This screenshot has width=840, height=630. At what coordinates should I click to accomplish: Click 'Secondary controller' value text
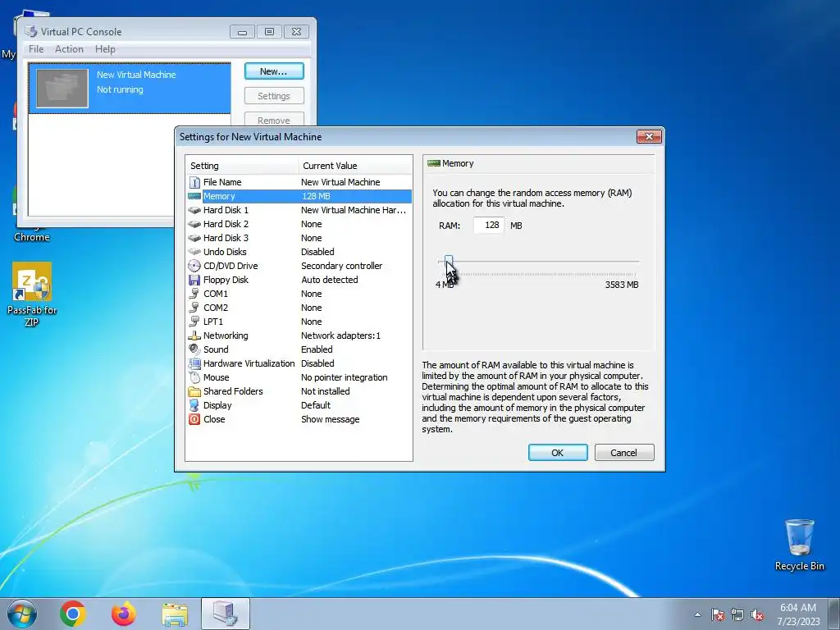(342, 266)
